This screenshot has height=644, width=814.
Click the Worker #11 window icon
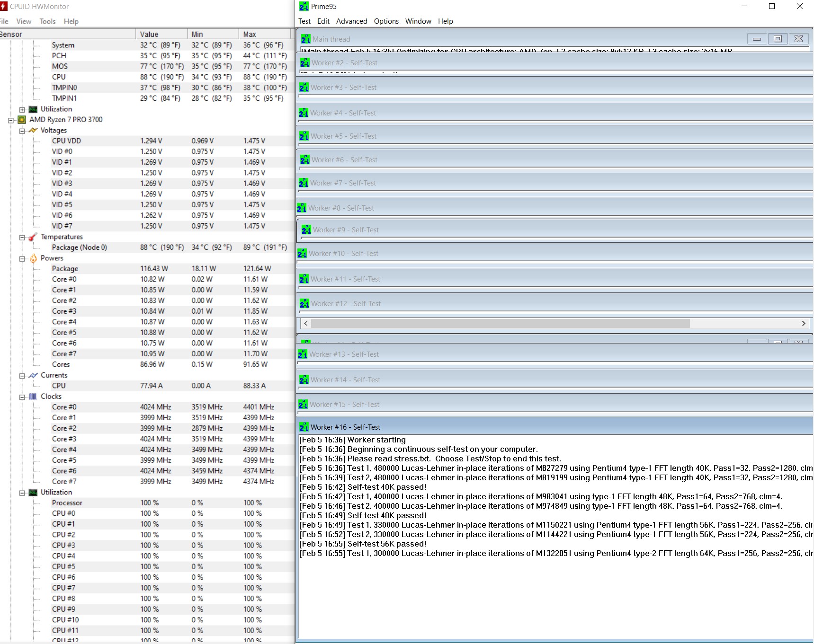point(304,279)
